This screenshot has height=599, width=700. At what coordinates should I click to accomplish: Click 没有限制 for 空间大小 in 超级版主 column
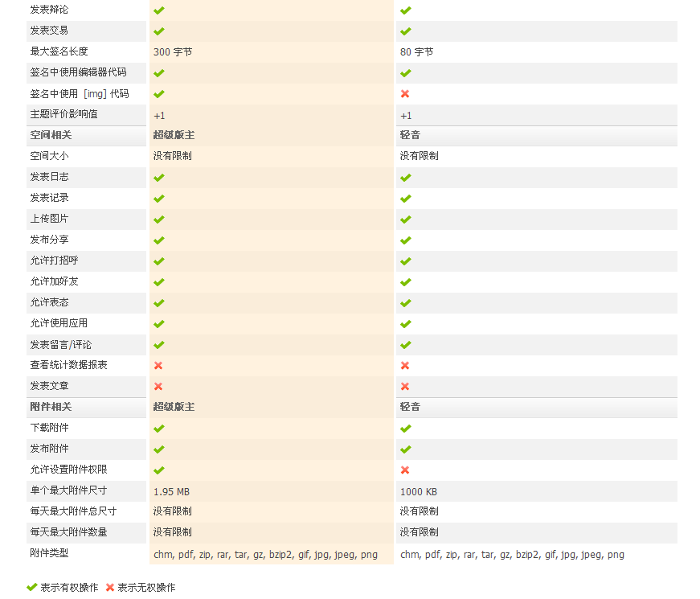pos(172,156)
